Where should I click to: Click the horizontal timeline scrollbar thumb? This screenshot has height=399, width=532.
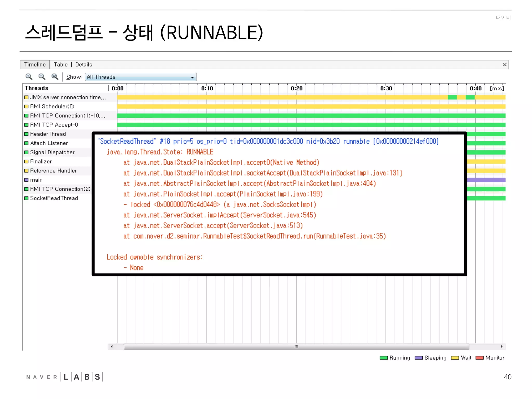pos(296,347)
